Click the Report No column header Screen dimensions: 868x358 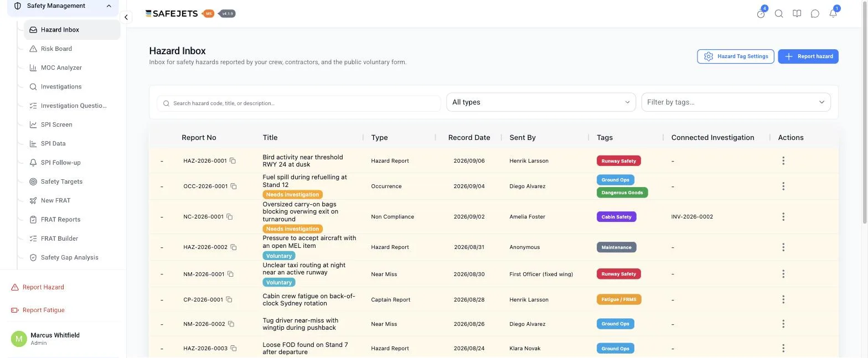[199, 138]
